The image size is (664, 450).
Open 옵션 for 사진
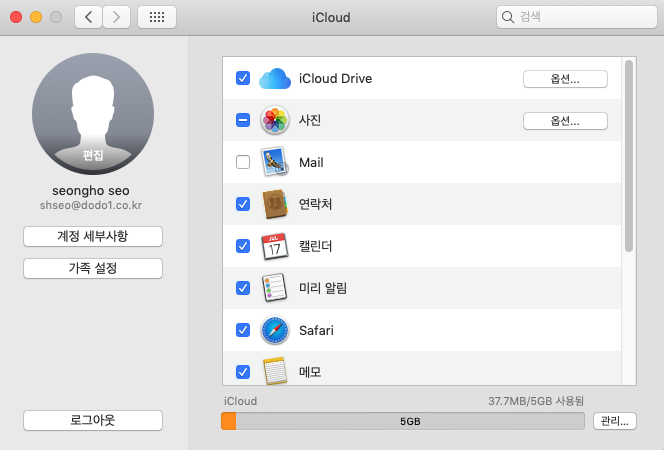pos(565,121)
